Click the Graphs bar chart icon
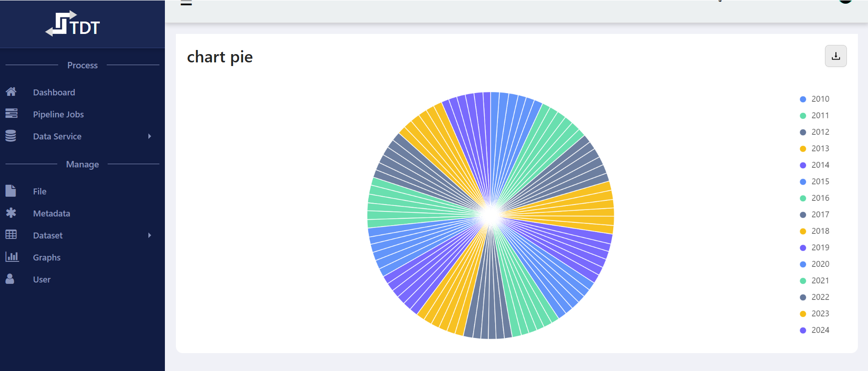Image resolution: width=868 pixels, height=371 pixels. point(12,257)
